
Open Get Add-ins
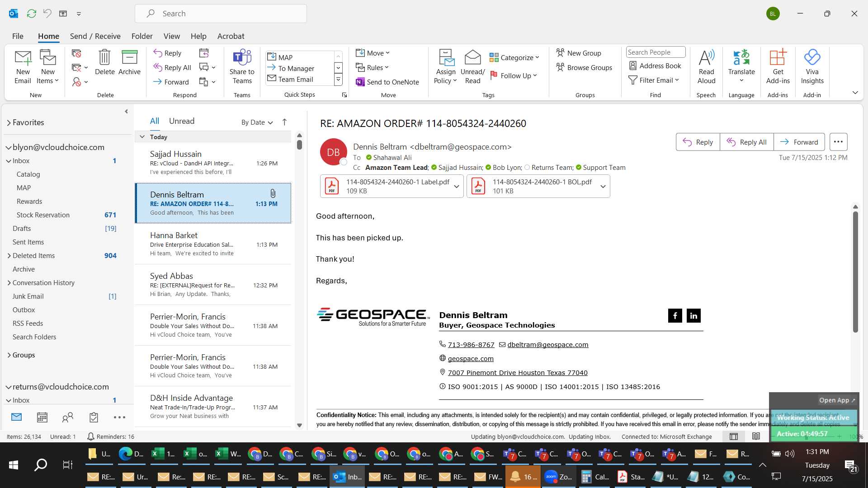click(x=778, y=67)
